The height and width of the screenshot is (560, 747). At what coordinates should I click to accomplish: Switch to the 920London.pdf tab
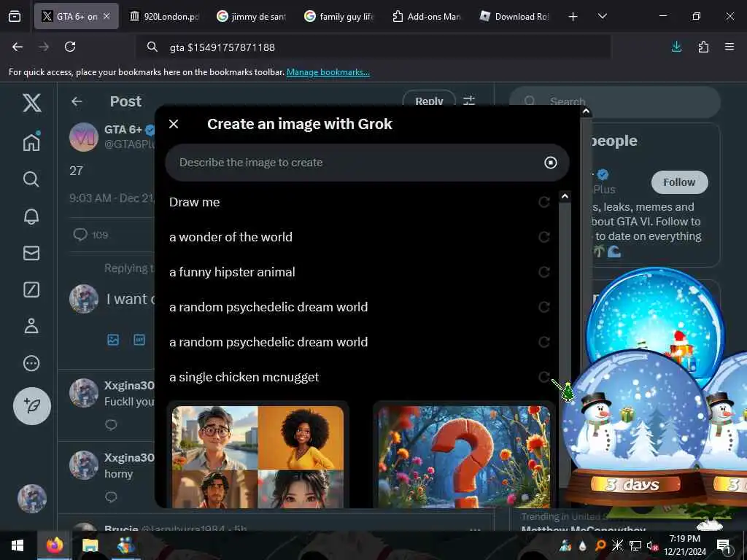coord(165,17)
